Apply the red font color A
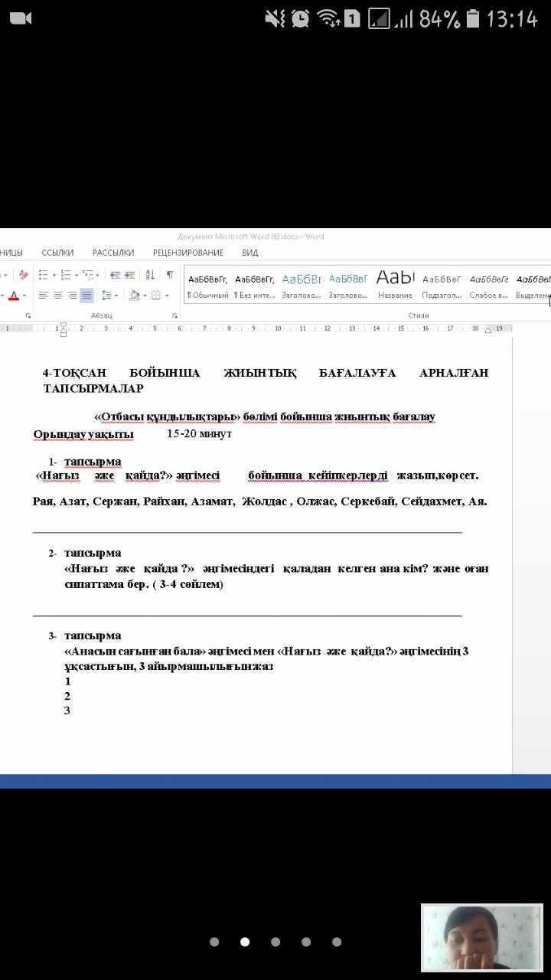 pos(14,296)
